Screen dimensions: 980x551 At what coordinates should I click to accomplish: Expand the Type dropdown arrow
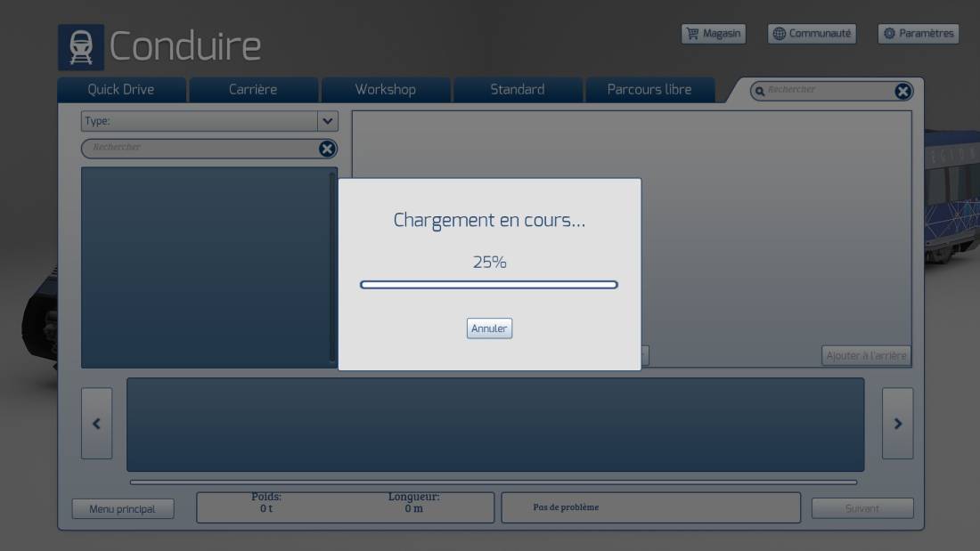click(x=328, y=121)
